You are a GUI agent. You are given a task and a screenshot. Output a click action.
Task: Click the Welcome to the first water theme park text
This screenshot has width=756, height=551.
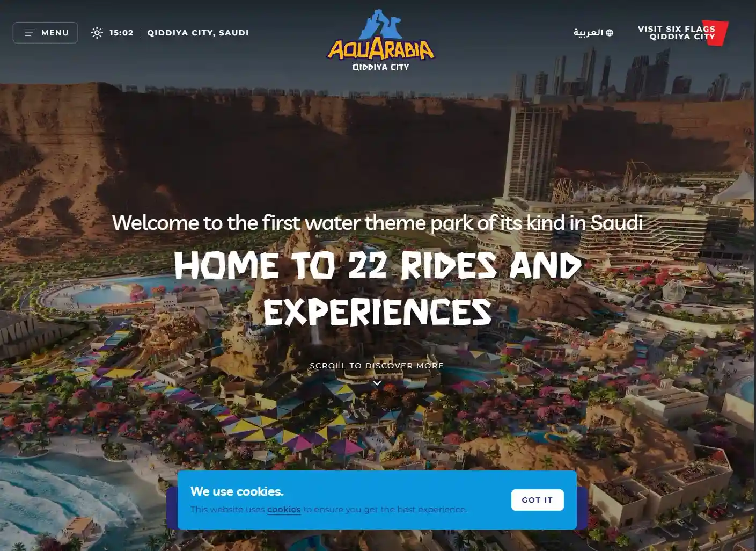[x=377, y=222]
